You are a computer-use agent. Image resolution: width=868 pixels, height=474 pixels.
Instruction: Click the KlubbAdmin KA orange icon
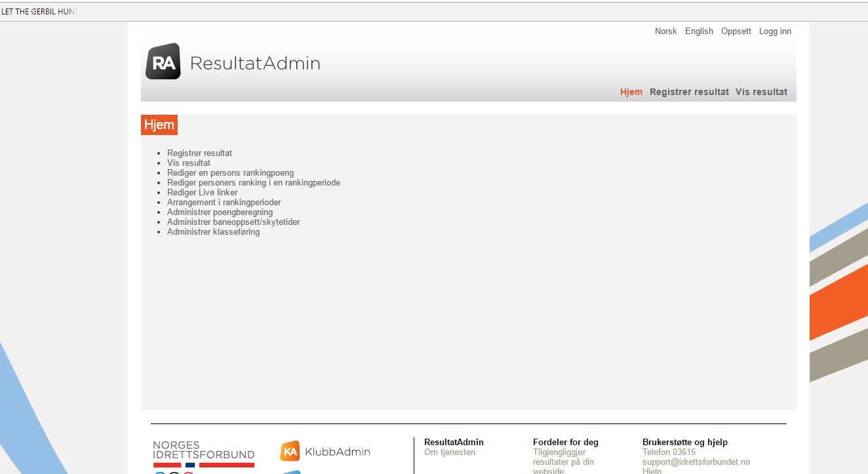[x=290, y=451]
